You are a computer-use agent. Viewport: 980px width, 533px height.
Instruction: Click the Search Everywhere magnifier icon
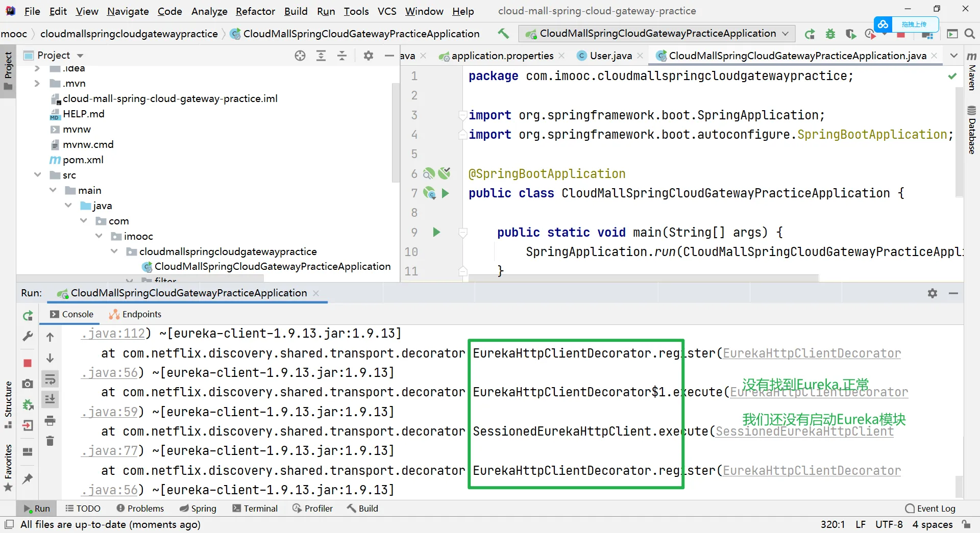[970, 34]
